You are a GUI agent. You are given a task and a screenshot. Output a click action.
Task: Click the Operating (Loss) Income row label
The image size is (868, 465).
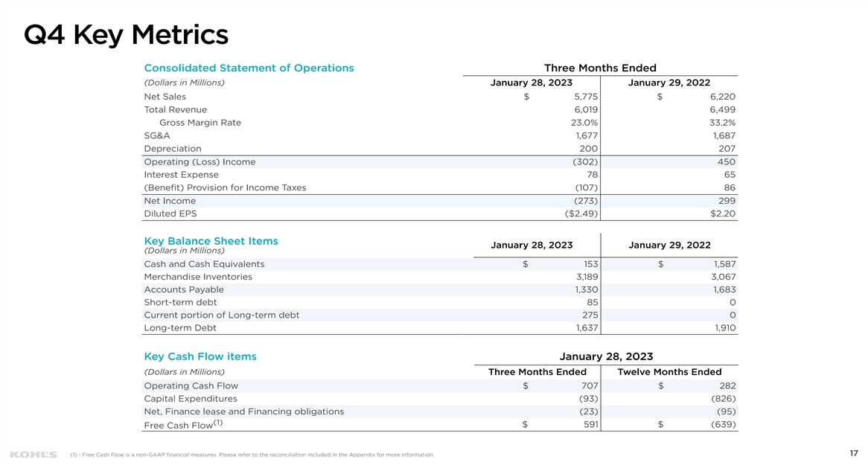(x=199, y=161)
